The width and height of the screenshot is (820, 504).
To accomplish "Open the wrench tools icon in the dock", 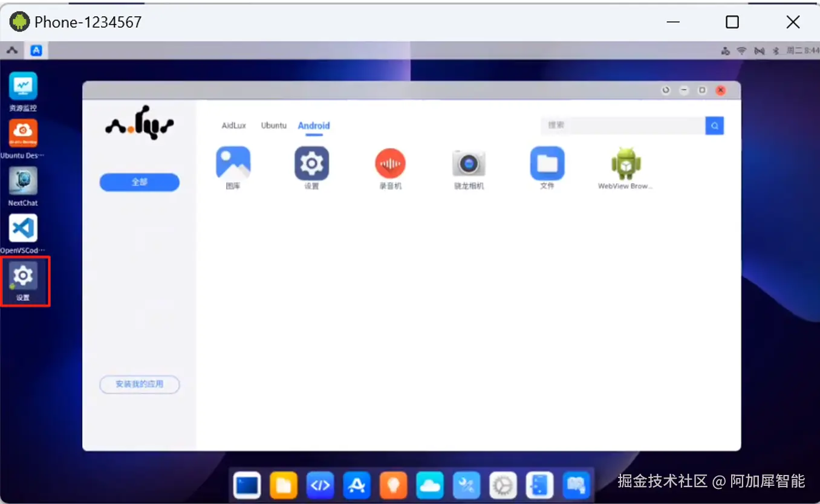I will (x=466, y=485).
